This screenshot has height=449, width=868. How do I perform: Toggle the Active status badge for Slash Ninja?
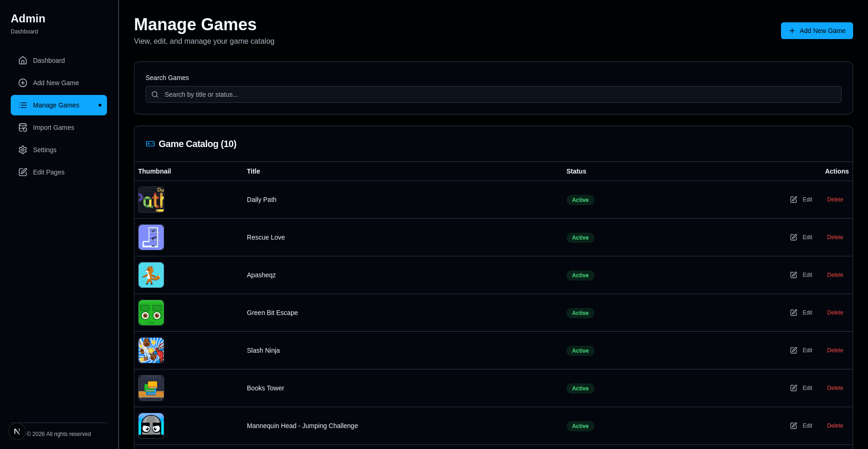click(580, 351)
